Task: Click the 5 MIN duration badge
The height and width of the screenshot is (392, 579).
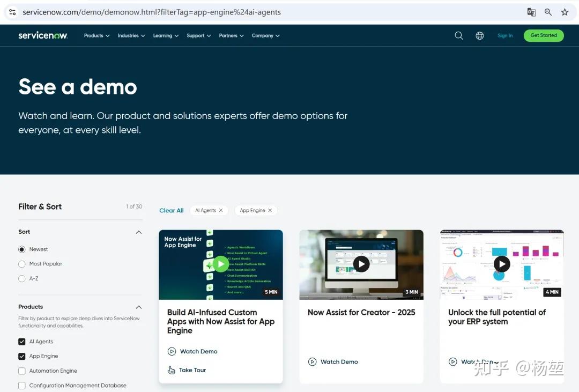Action: point(271,292)
